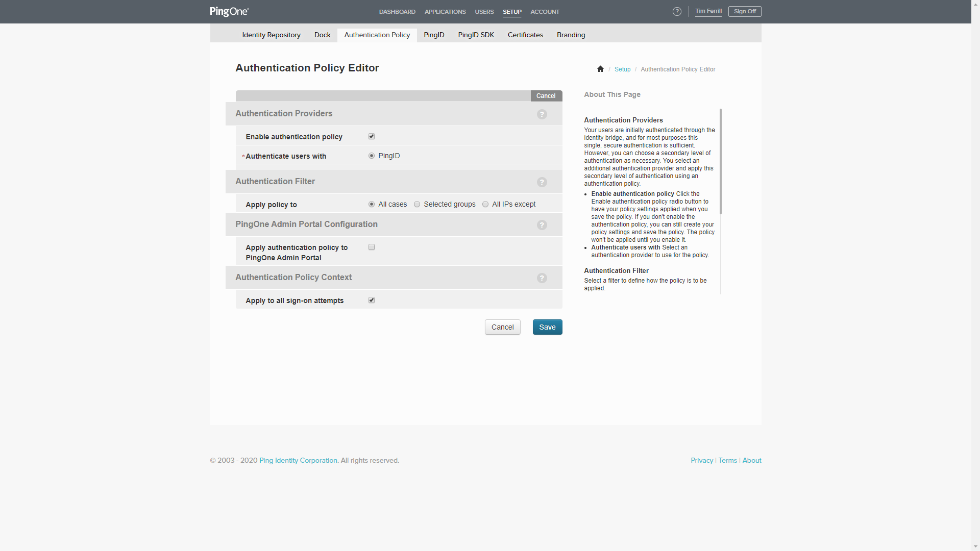Select All cases radio option
The width and height of the screenshot is (980, 551).
372,204
